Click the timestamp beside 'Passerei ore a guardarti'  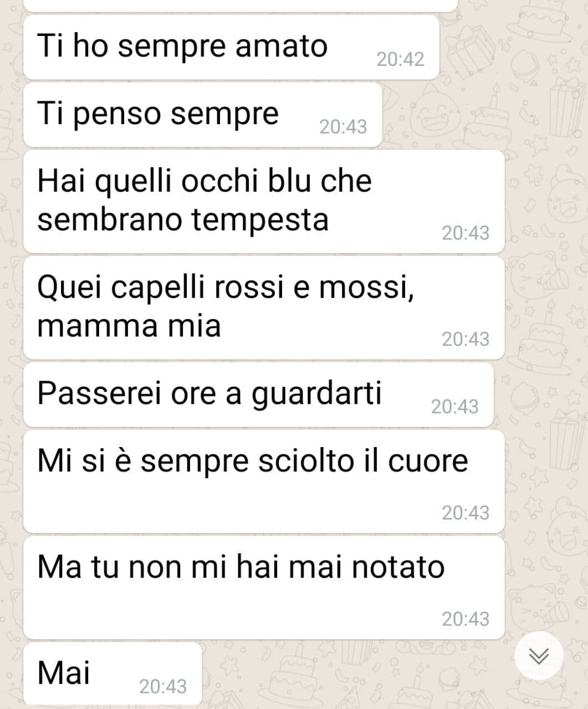coord(454,407)
